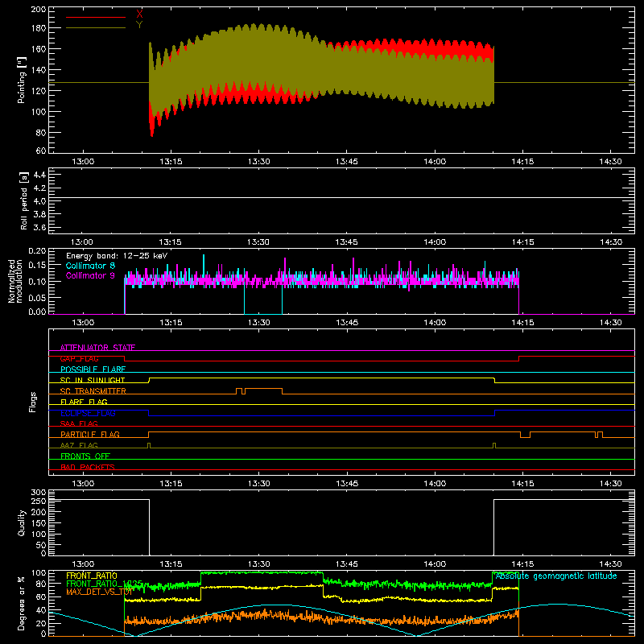Click the 14:00 tick under the Pointing plot
644x644 pixels.
pyautogui.click(x=435, y=162)
